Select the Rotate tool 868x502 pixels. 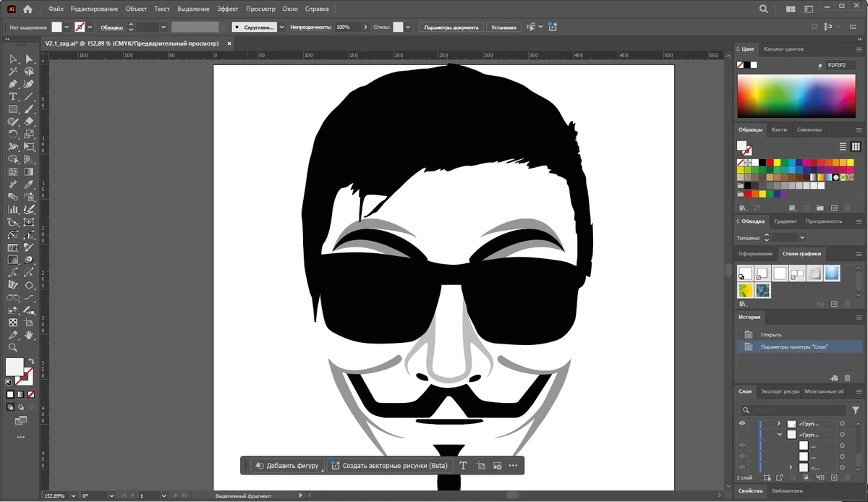(13, 133)
